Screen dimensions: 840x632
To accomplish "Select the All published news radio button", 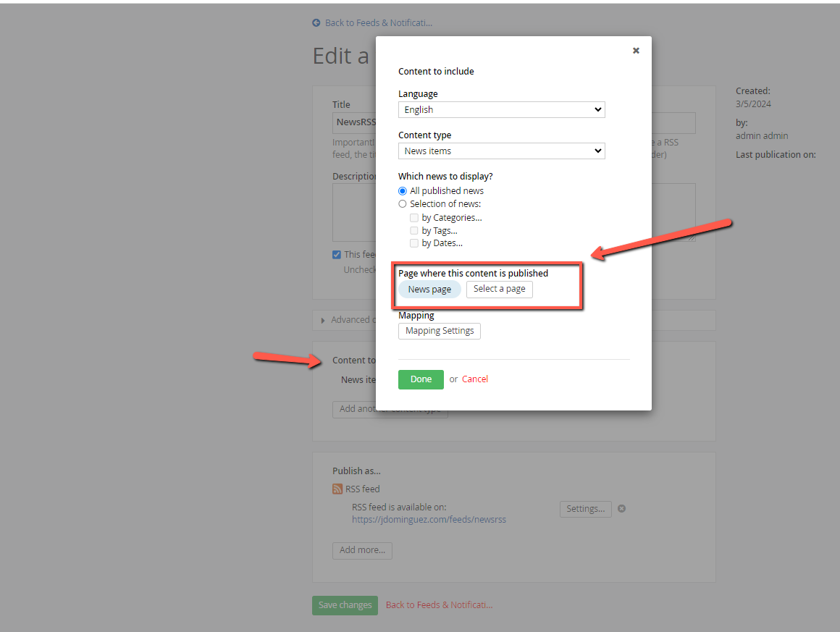I will coord(403,191).
